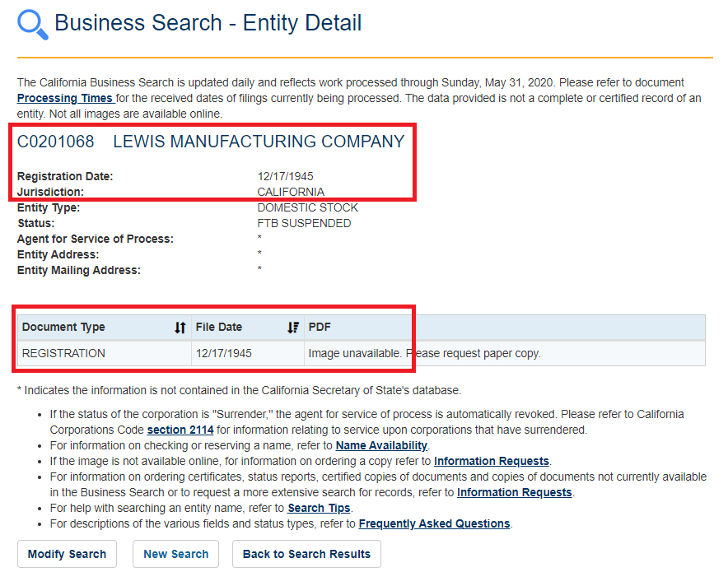Sort by Document Type arrows icon
The height and width of the screenshot is (586, 728).
coord(180,328)
